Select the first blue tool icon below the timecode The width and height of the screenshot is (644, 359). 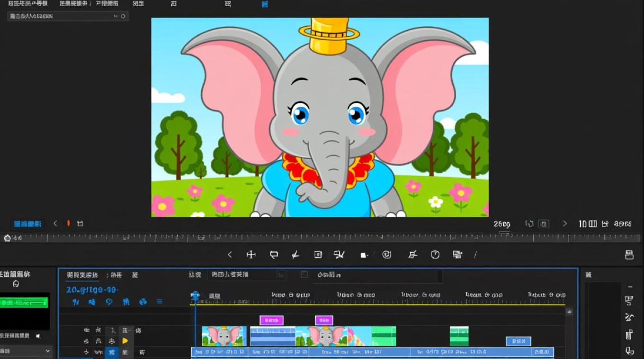coord(76,302)
